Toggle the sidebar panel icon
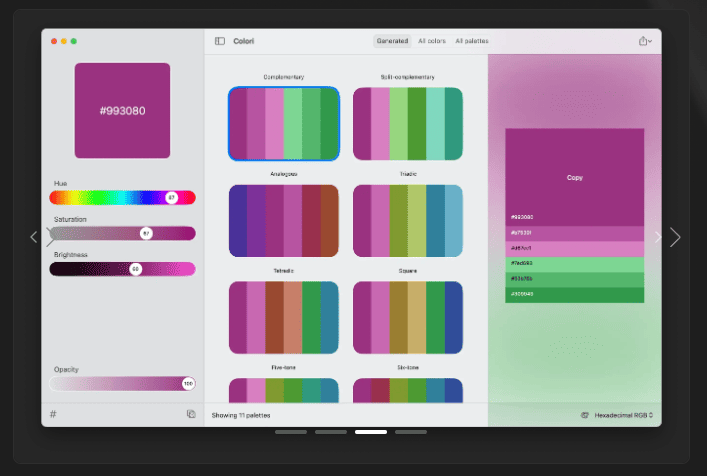707x476 pixels. (x=220, y=41)
